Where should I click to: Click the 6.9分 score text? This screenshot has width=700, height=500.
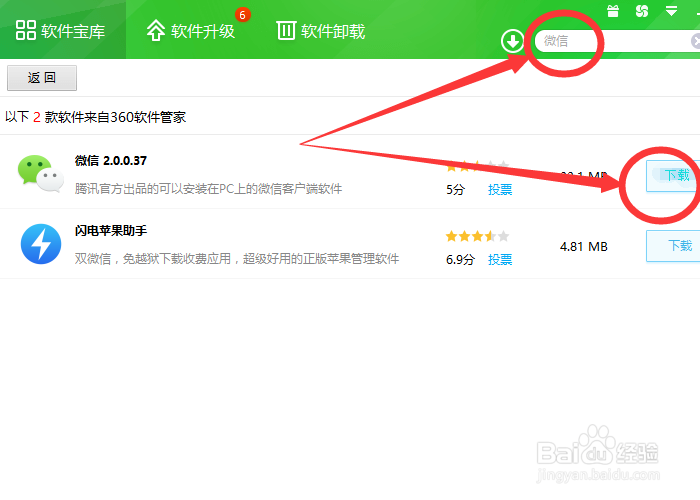460,259
